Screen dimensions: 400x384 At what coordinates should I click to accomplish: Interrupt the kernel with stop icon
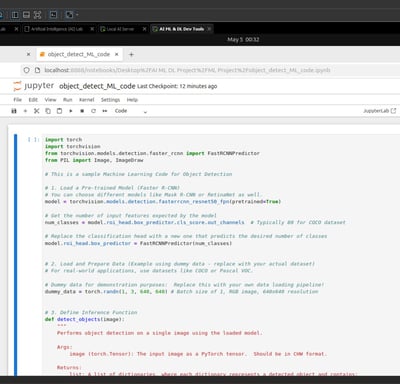(x=82, y=111)
